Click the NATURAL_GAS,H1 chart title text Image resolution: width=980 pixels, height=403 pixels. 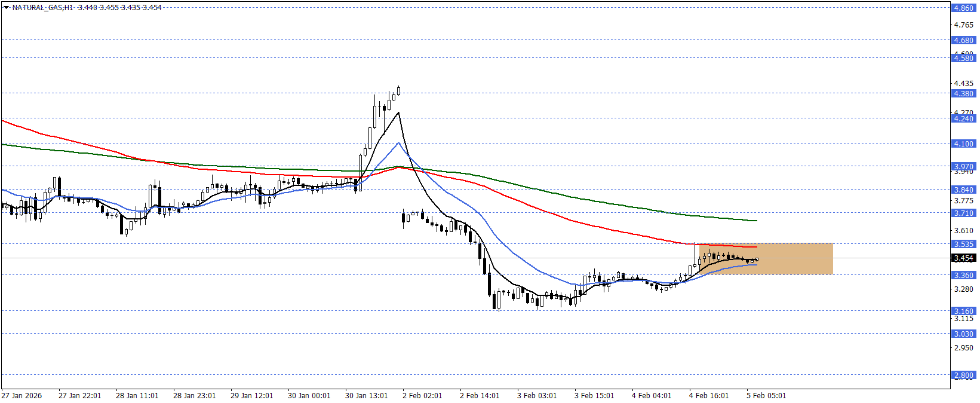43,8
